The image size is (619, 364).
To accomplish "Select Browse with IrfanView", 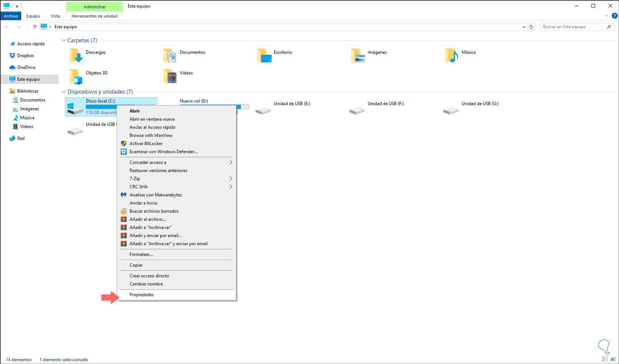I will (177, 135).
